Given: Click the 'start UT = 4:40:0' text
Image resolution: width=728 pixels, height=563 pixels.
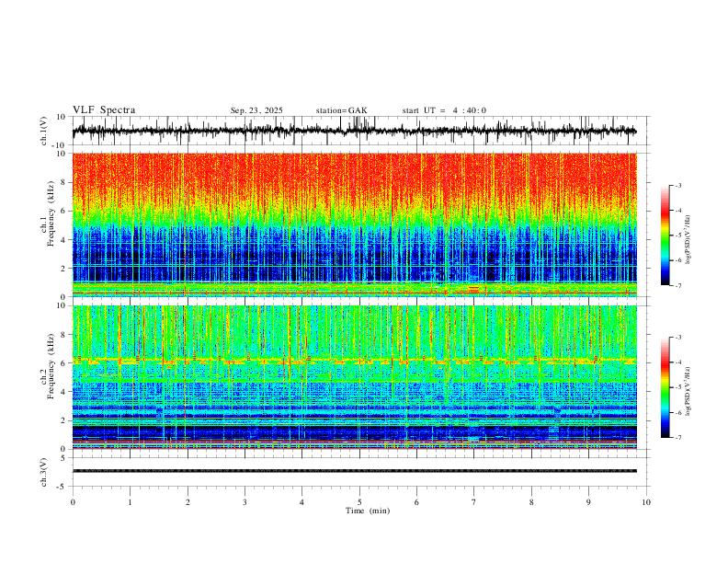Looking at the screenshot, I should pyautogui.click(x=444, y=110).
